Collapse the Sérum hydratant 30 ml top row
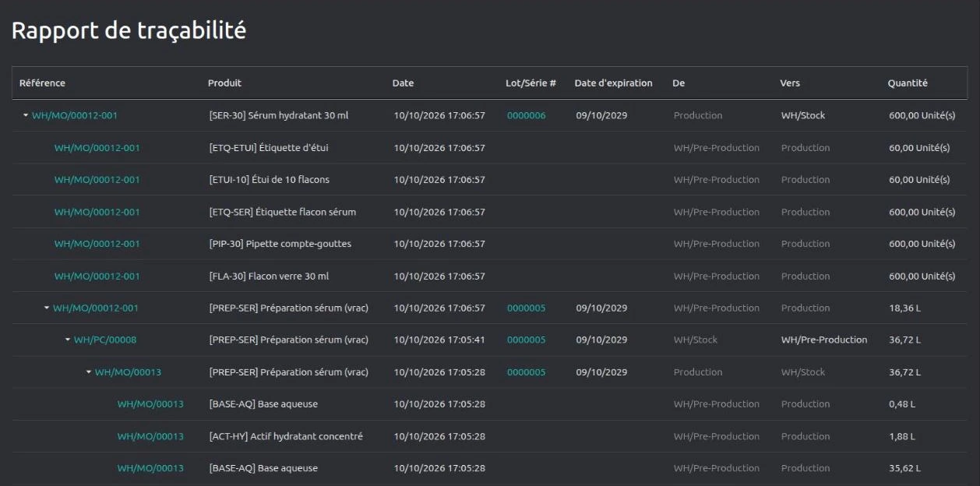Image resolution: width=980 pixels, height=486 pixels. pos(26,115)
